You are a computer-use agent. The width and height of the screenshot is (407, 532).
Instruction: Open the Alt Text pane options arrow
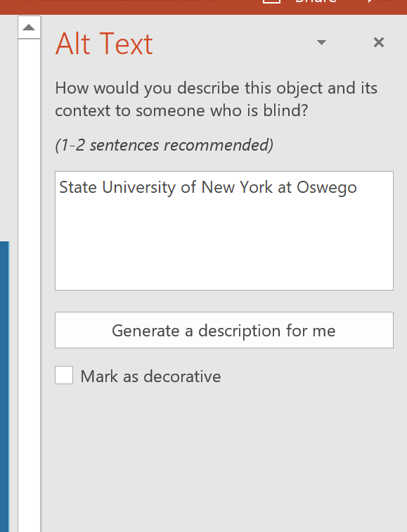[321, 42]
